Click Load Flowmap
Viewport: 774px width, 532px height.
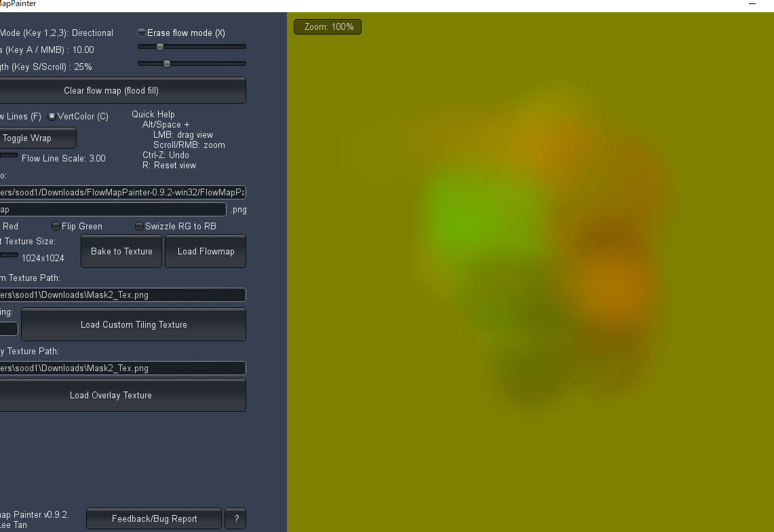pos(205,251)
